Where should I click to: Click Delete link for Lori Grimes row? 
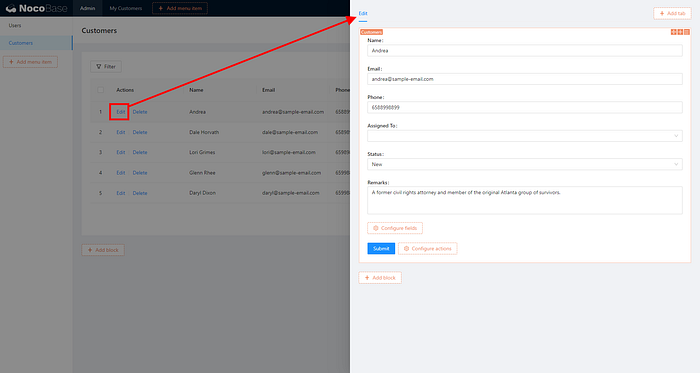[140, 152]
